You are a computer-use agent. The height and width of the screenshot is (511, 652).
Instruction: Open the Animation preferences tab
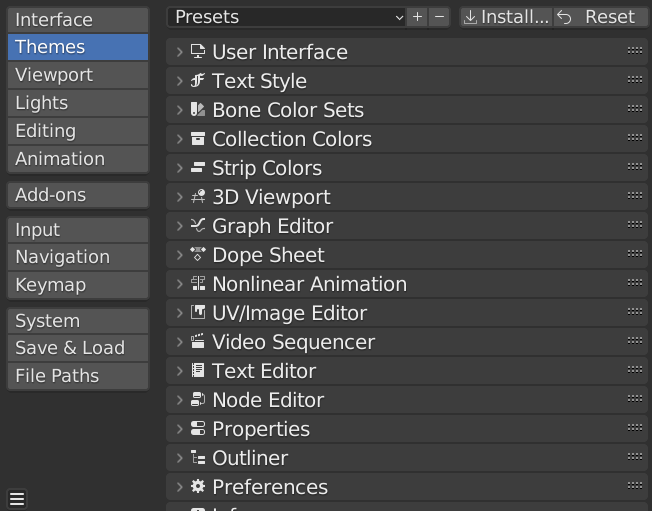coord(78,158)
